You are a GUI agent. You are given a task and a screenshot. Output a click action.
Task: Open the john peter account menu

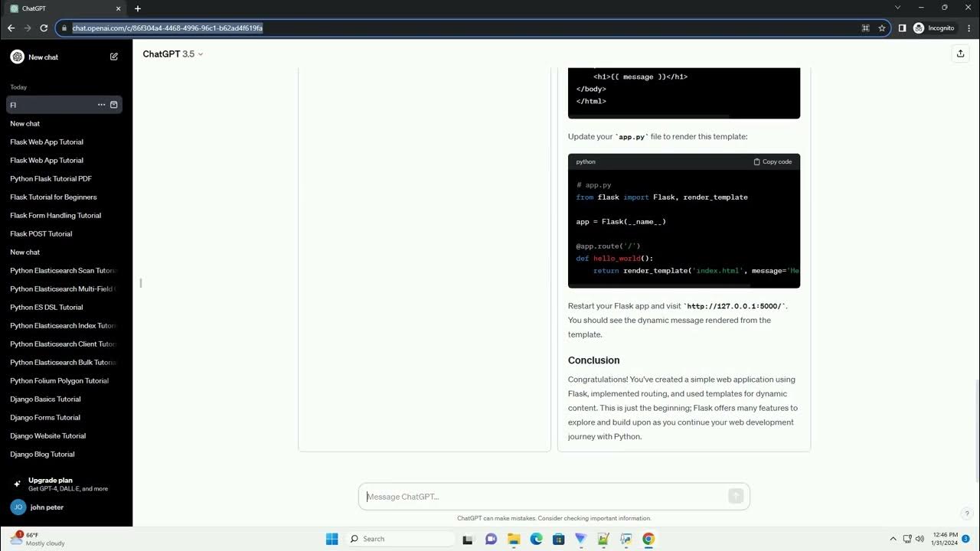point(64,507)
